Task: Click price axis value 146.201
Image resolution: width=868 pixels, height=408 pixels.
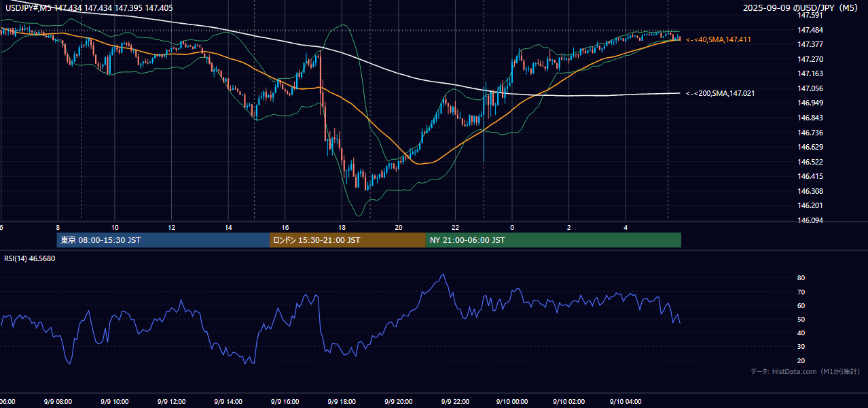Action: [x=810, y=205]
